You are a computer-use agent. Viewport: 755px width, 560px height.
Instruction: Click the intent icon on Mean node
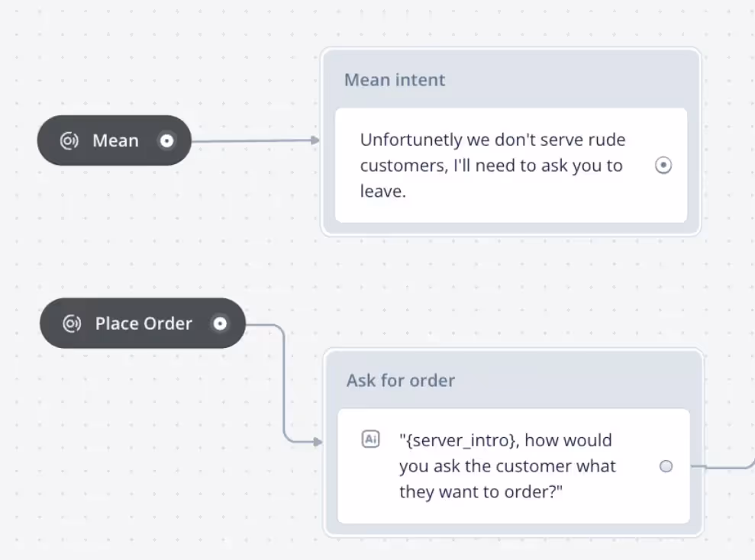(x=69, y=141)
